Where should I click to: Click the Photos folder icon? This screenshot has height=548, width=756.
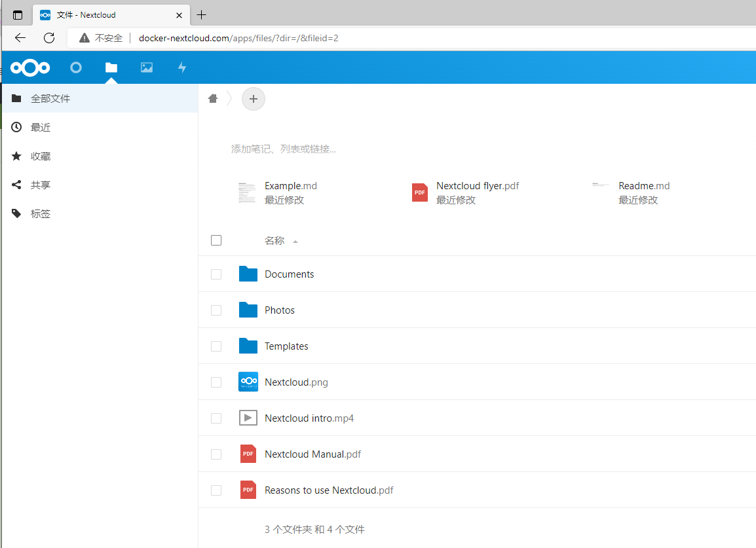[248, 310]
